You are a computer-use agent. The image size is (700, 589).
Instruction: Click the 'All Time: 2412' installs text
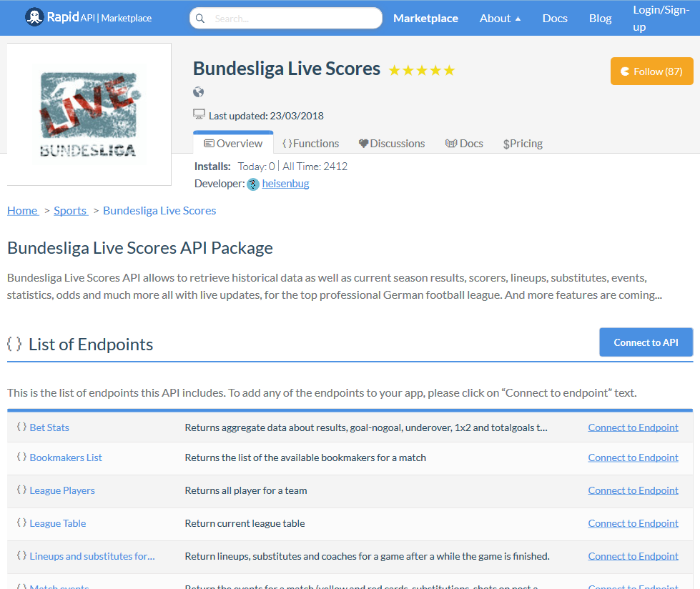click(x=315, y=167)
